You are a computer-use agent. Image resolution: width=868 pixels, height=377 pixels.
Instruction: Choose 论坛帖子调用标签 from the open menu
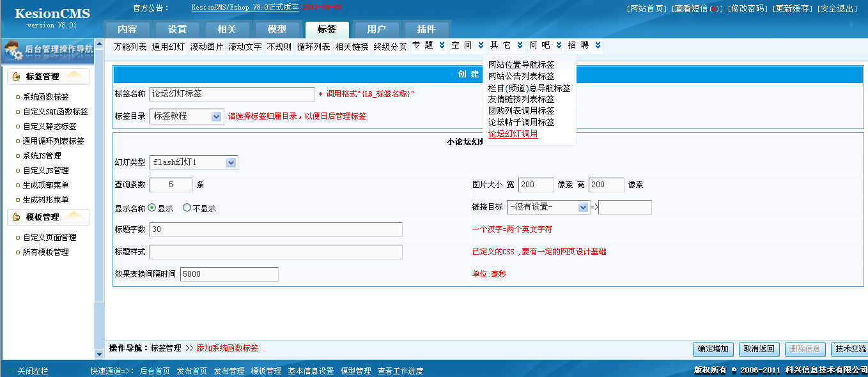[x=521, y=122]
